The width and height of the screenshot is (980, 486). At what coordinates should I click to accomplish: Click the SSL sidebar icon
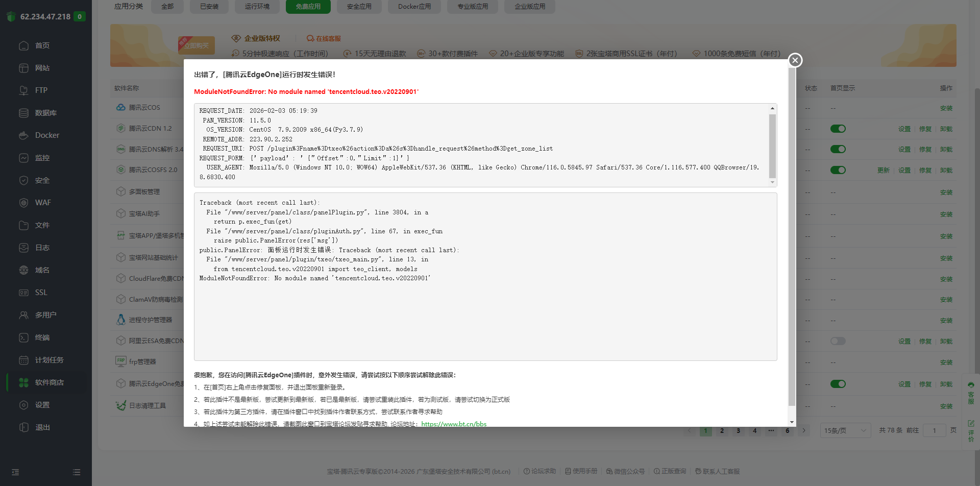pyautogui.click(x=23, y=293)
